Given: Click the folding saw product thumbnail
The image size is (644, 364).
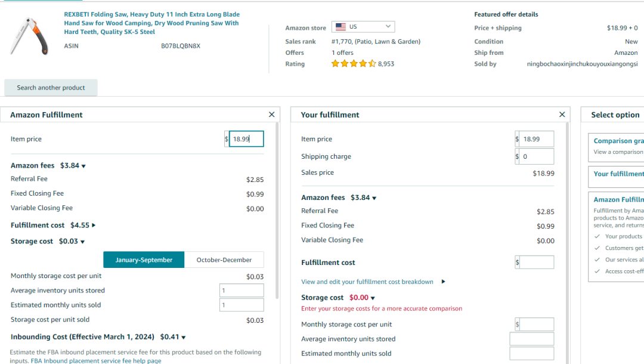Looking at the screenshot, I should point(29,35).
